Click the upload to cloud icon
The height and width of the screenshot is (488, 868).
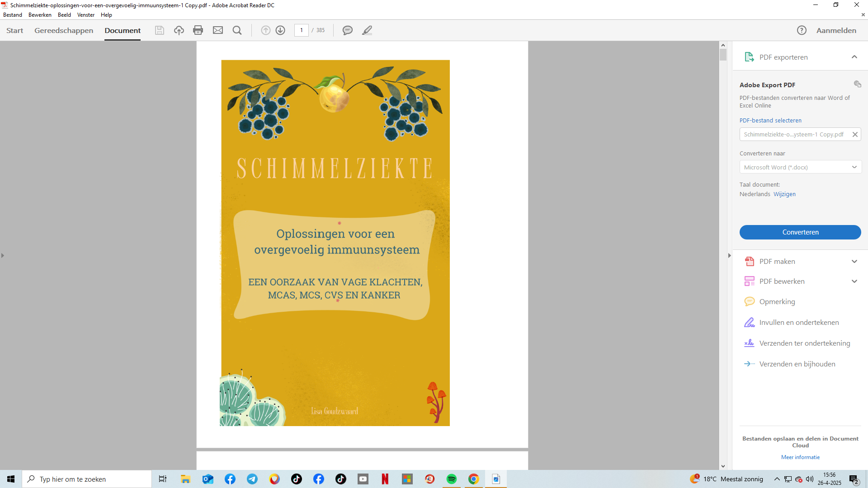(179, 30)
